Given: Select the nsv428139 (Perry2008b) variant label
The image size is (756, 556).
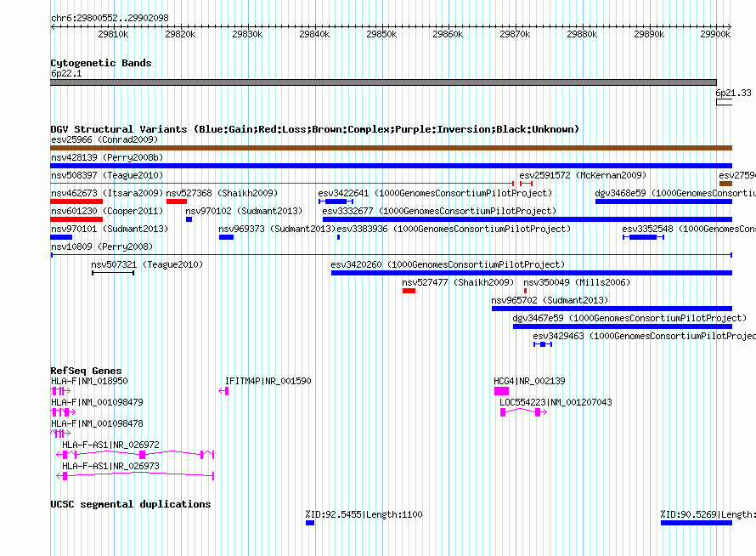Looking at the screenshot, I should 107,157.
